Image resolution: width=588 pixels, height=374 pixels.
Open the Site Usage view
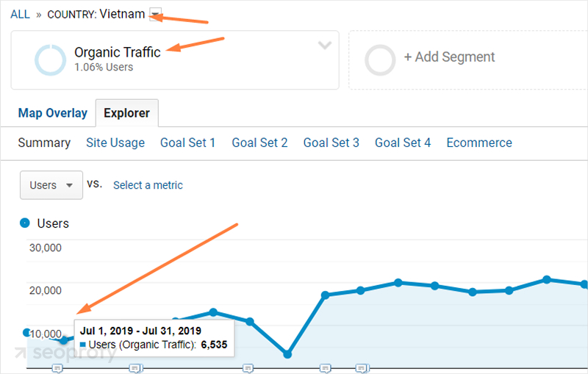click(115, 143)
